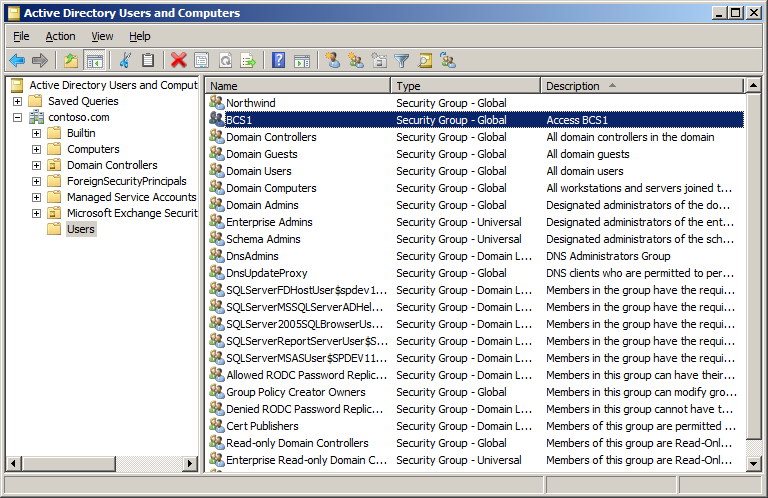
Task: Click the Back arrow in the toolbar
Action: (17, 61)
